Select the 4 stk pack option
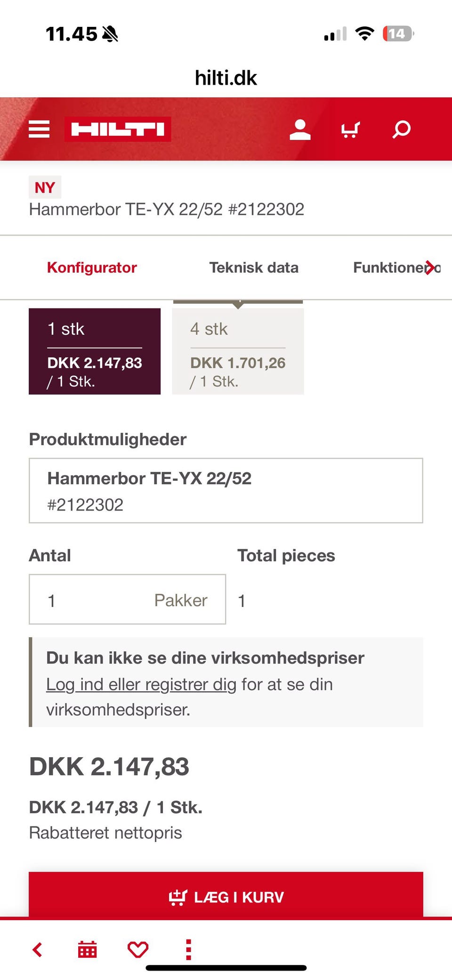The width and height of the screenshot is (452, 980). click(x=238, y=351)
